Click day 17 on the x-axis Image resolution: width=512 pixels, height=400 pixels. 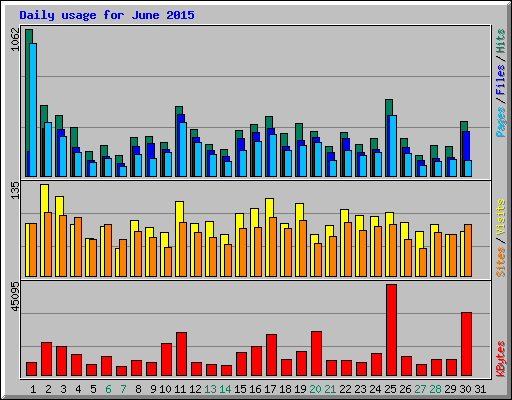click(270, 389)
